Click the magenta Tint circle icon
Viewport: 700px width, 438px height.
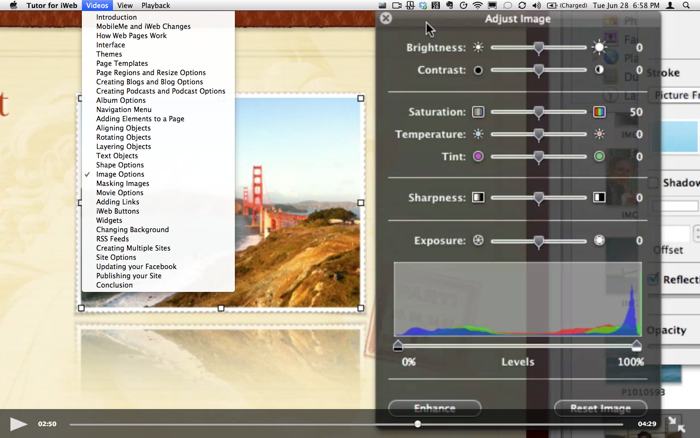click(x=478, y=156)
